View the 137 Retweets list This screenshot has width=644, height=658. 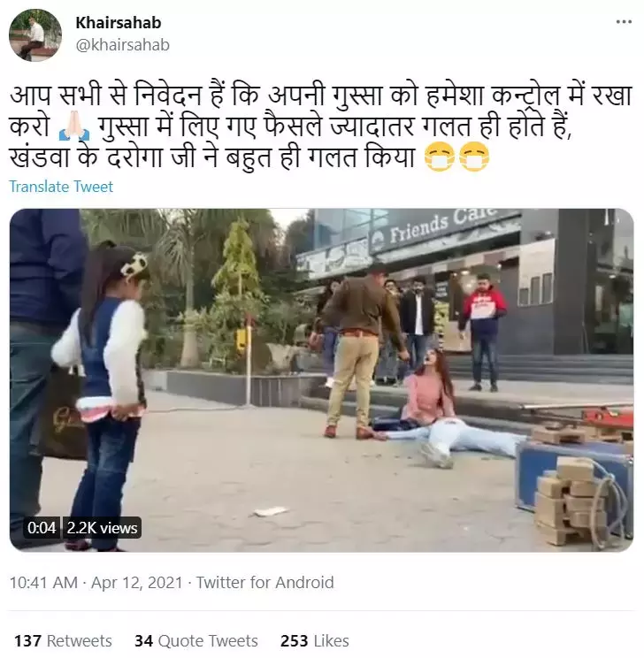coord(63,641)
